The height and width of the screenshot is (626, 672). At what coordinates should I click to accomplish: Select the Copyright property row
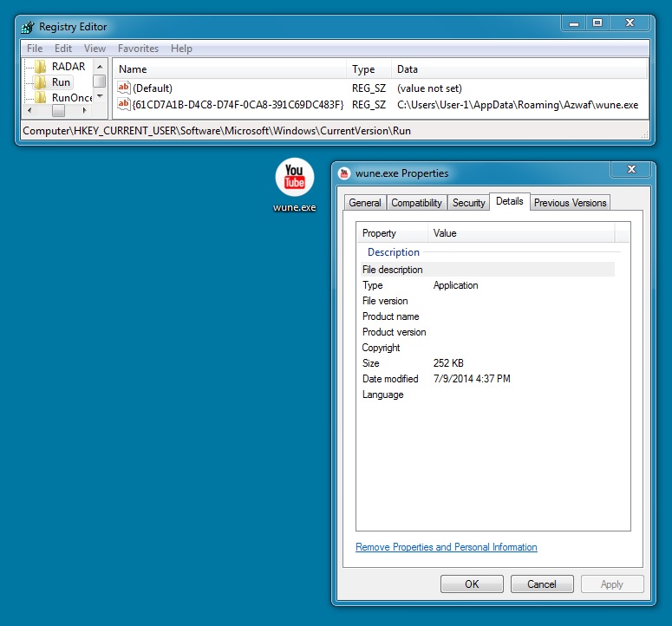tap(487, 348)
